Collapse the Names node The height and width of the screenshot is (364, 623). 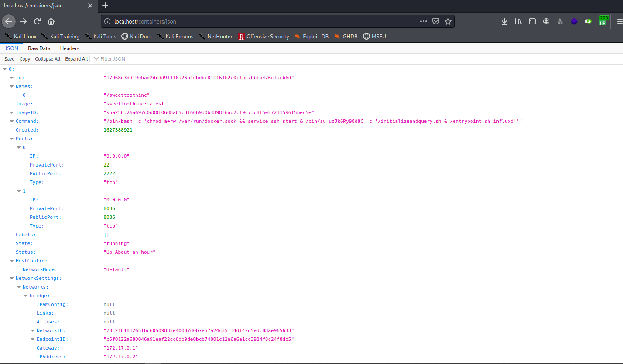tap(12, 86)
